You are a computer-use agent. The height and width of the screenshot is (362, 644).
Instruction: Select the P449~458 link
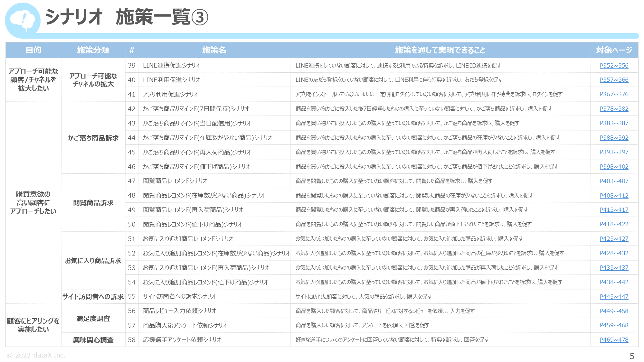pos(614,311)
